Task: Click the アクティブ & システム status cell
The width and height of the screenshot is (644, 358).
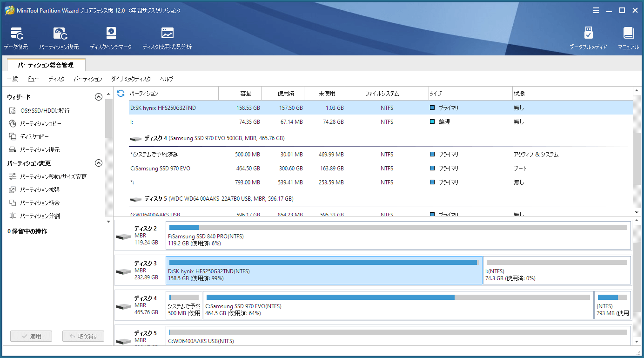Action: coord(536,155)
